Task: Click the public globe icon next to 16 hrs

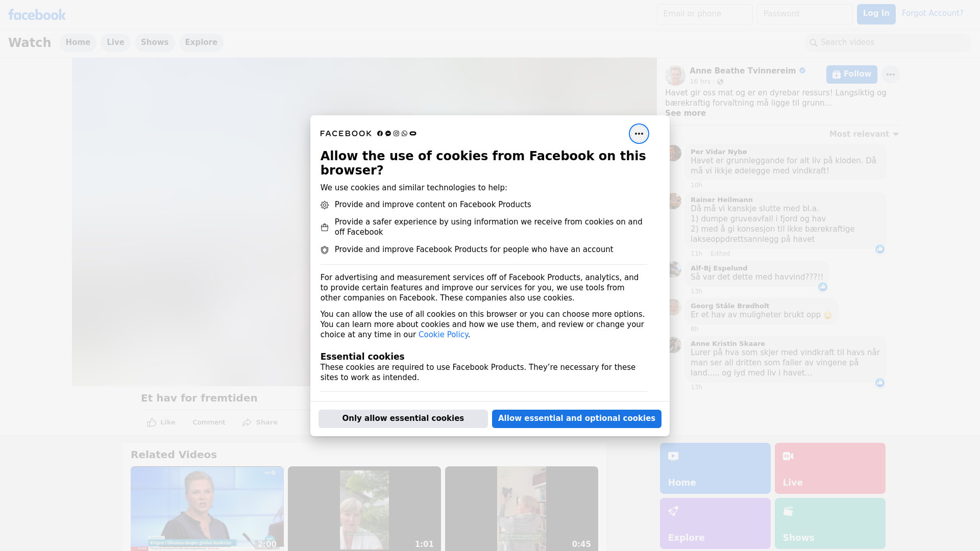Action: pos(720,82)
